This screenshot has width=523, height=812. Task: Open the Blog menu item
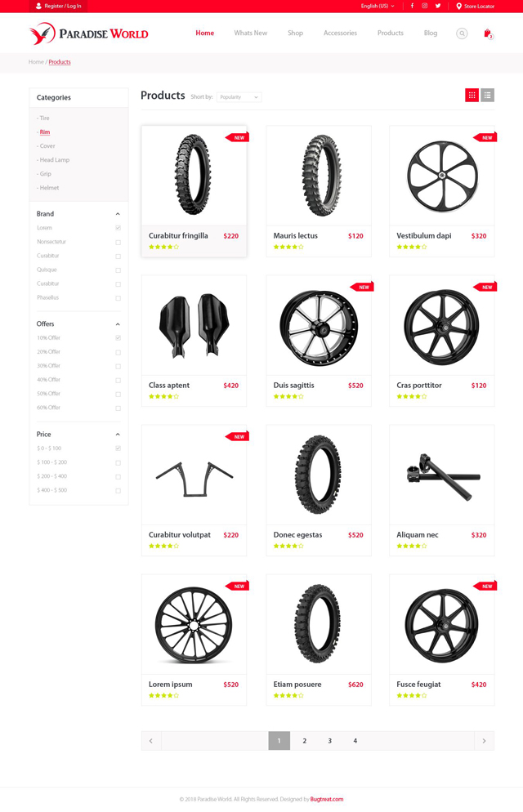[431, 33]
